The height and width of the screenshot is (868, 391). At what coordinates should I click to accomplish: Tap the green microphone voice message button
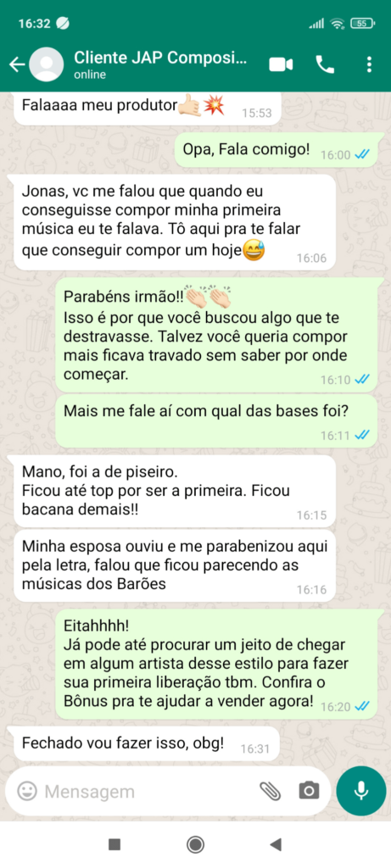coord(361,791)
